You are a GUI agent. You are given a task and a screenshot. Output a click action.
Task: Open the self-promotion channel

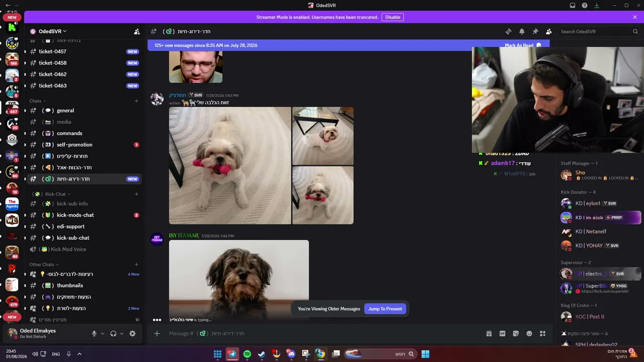tap(84, 145)
